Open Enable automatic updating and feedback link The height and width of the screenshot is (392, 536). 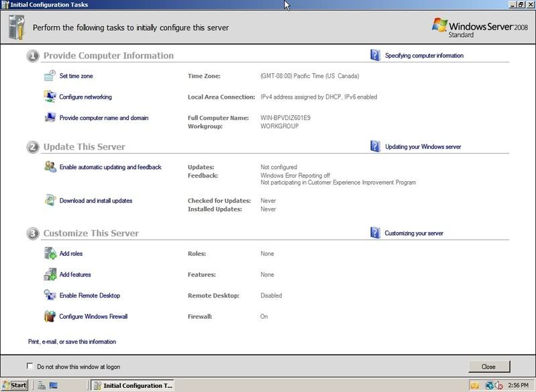111,167
